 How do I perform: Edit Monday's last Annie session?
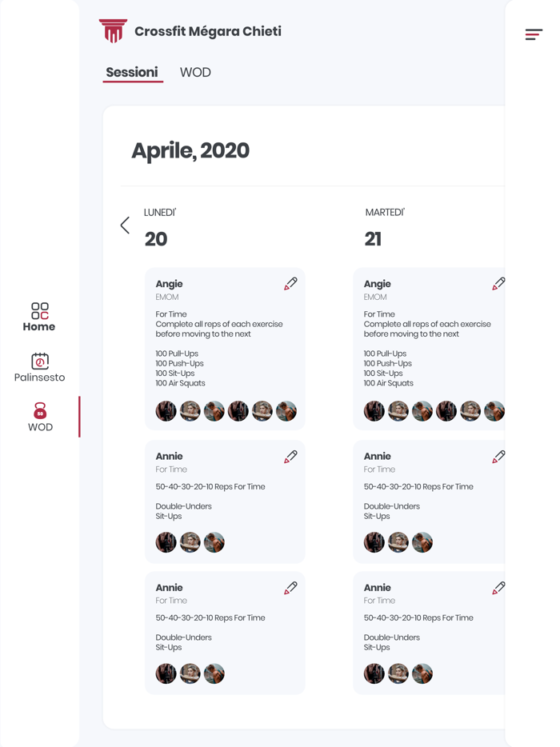point(290,588)
